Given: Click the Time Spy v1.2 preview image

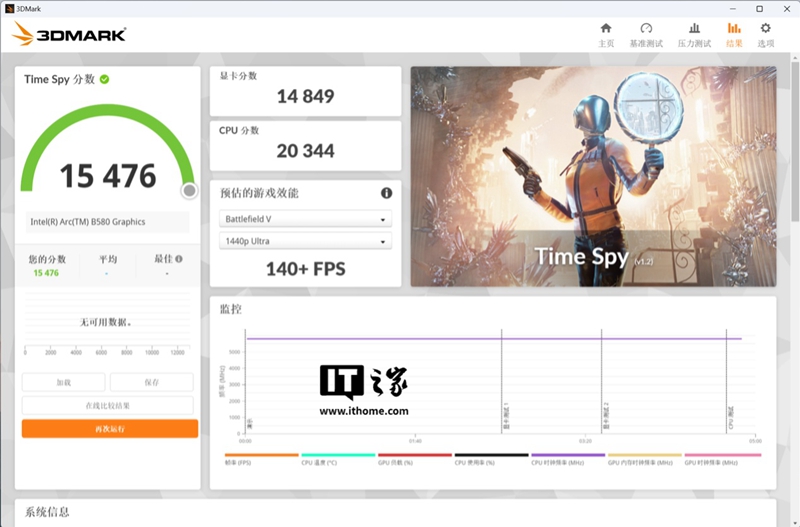Looking at the screenshot, I should click(x=593, y=177).
